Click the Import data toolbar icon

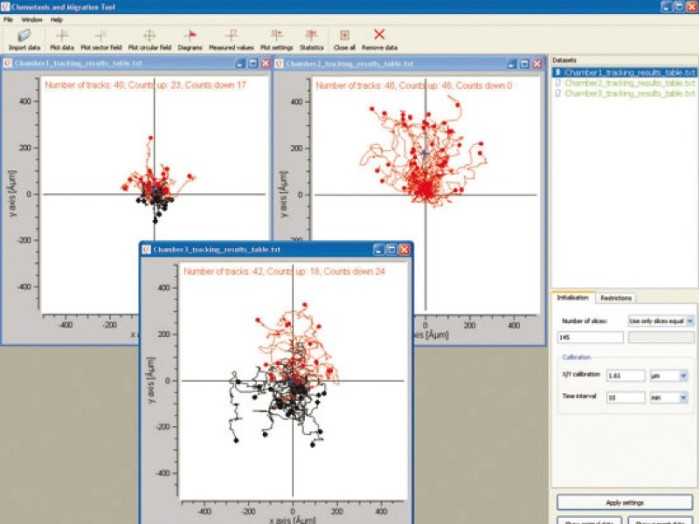(x=24, y=35)
